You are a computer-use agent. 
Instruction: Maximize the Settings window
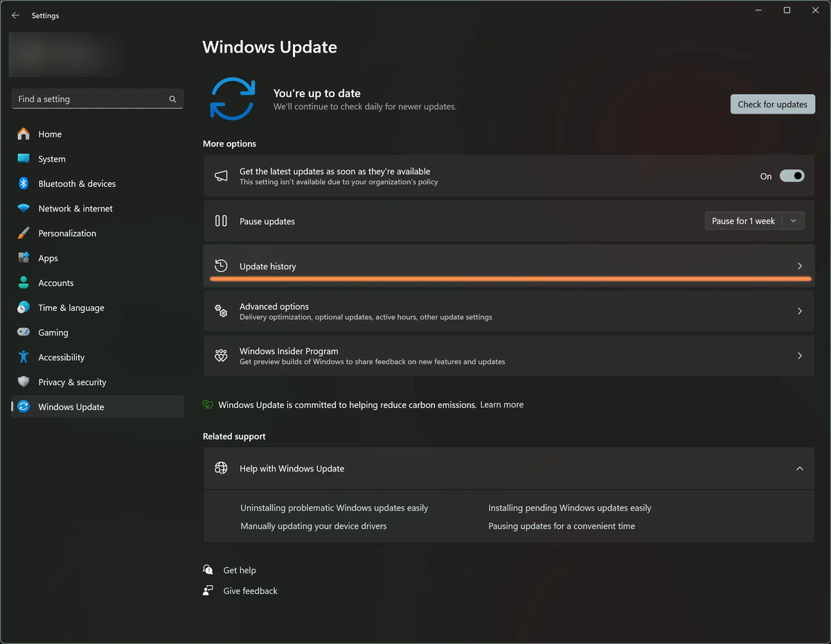click(x=787, y=10)
